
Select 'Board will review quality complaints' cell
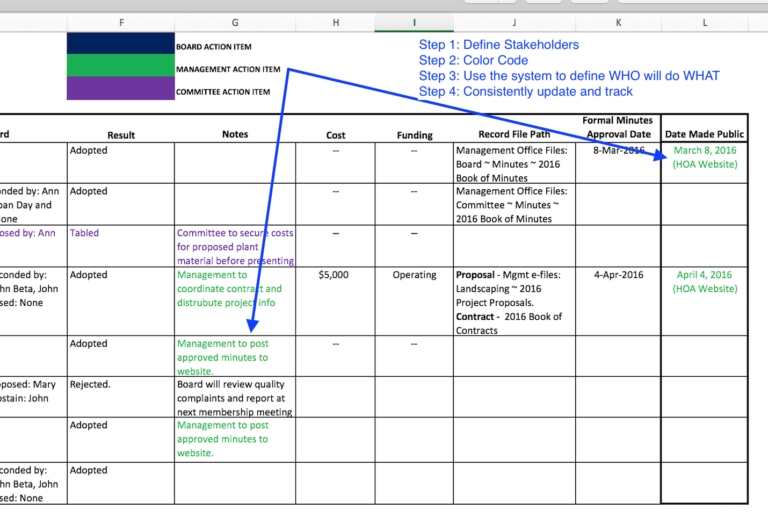tap(235, 397)
